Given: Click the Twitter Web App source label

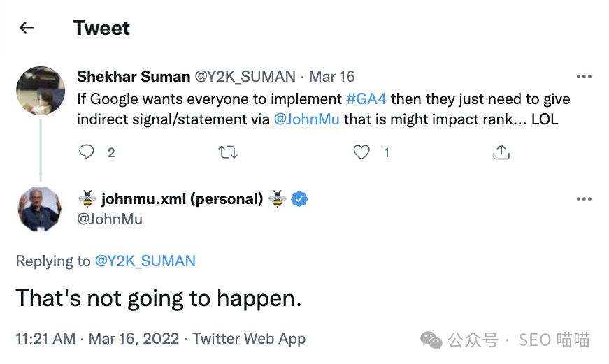Looking at the screenshot, I should pos(249,339).
